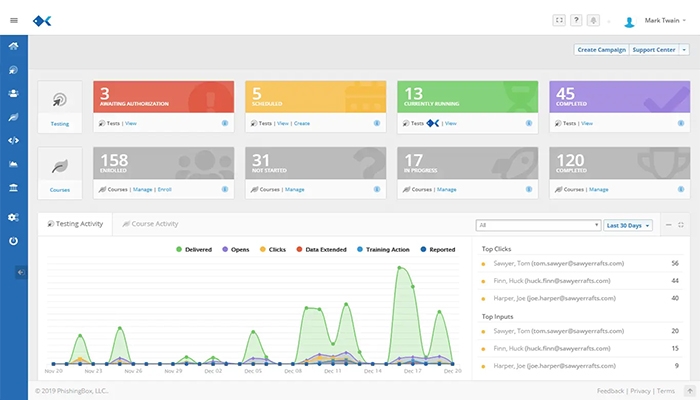The width and height of the screenshot is (700, 400).
Task: Expand dropdown arrow next to Support Center
Action: click(x=684, y=50)
